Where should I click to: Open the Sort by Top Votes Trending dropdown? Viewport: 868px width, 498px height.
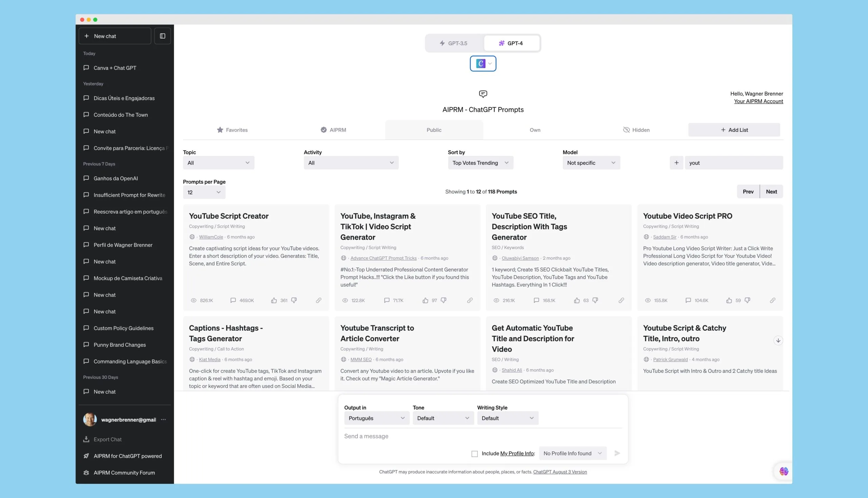[480, 163]
